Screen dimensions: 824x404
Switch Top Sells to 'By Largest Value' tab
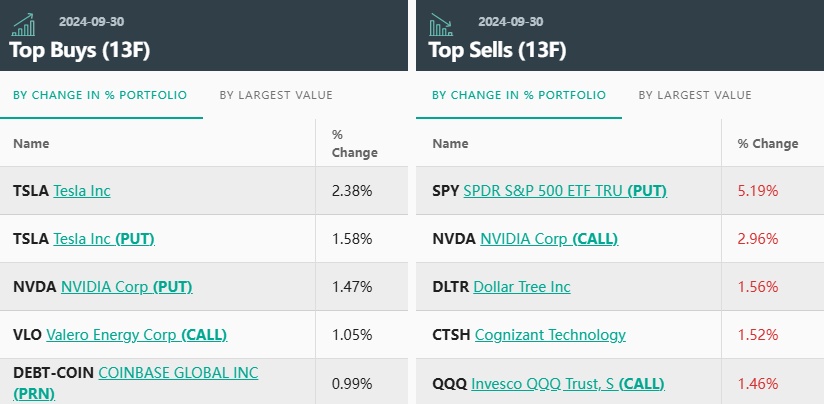(x=695, y=95)
